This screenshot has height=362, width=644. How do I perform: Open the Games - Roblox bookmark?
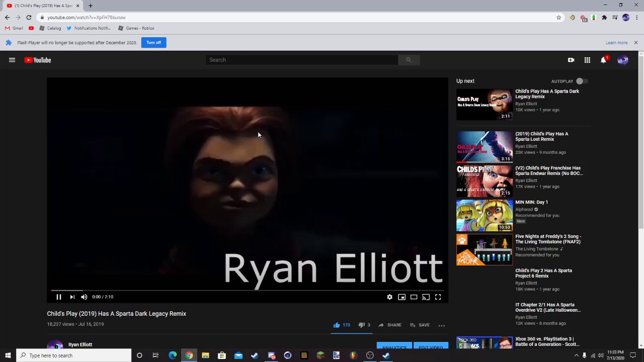(x=136, y=28)
